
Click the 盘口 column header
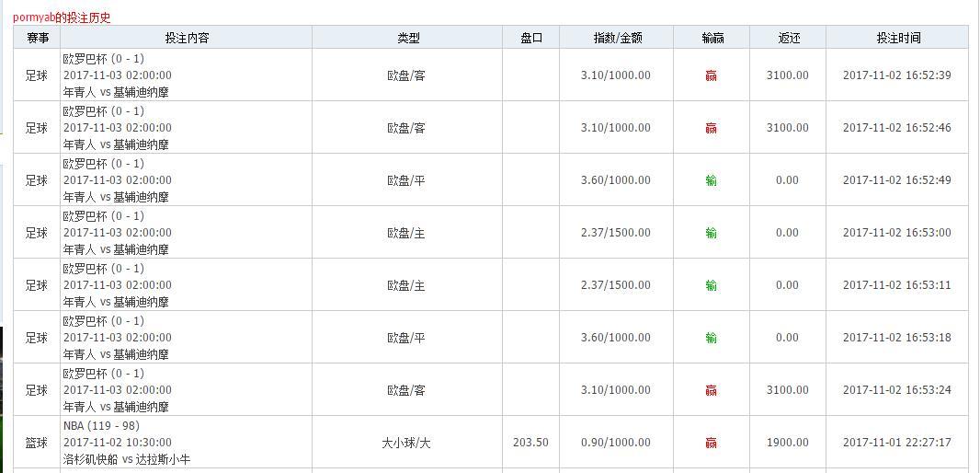[x=530, y=38]
